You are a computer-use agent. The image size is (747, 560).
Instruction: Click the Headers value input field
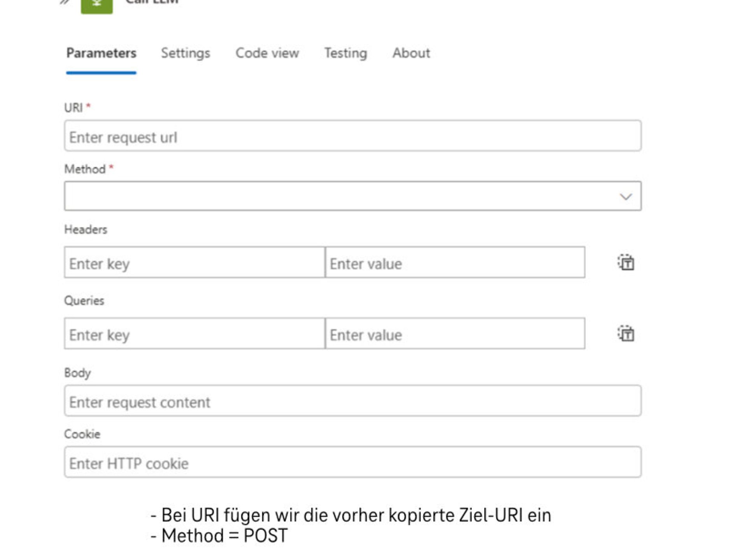coord(455,263)
